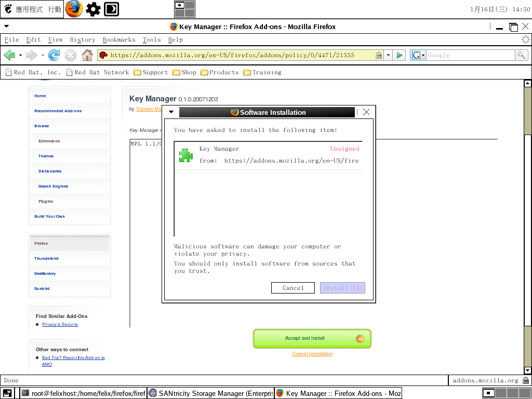Click the green puzzle piece add-on icon
532x399 pixels.
(x=185, y=155)
